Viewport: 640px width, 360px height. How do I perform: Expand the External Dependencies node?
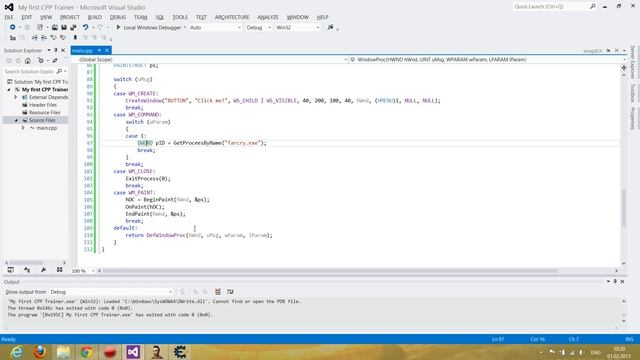pos(16,97)
